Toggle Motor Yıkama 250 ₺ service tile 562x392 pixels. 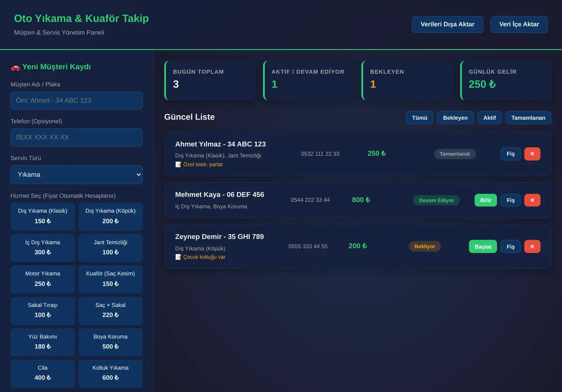(x=43, y=279)
